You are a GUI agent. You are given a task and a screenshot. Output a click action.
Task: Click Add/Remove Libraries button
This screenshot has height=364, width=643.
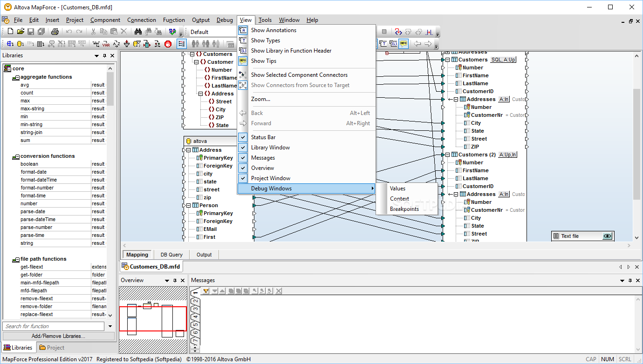[58, 336]
